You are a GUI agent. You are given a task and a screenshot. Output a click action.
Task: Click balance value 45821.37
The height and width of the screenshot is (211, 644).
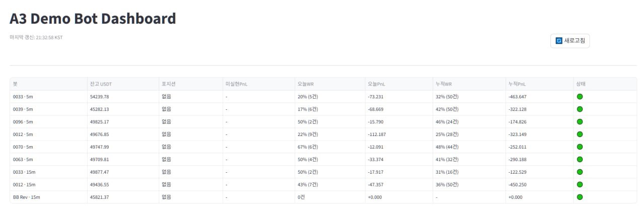pyautogui.click(x=100, y=197)
